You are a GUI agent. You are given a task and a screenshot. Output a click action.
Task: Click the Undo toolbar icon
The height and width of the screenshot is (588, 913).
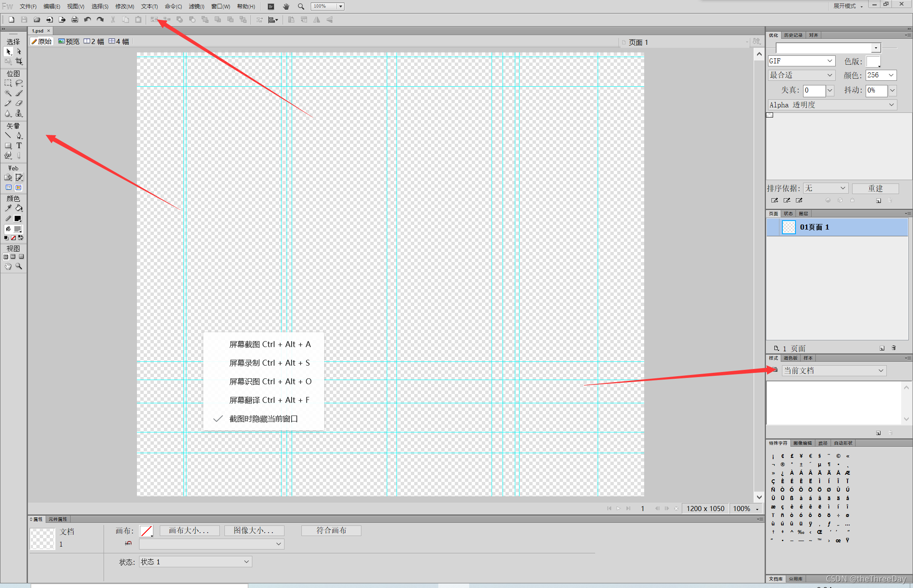point(87,20)
